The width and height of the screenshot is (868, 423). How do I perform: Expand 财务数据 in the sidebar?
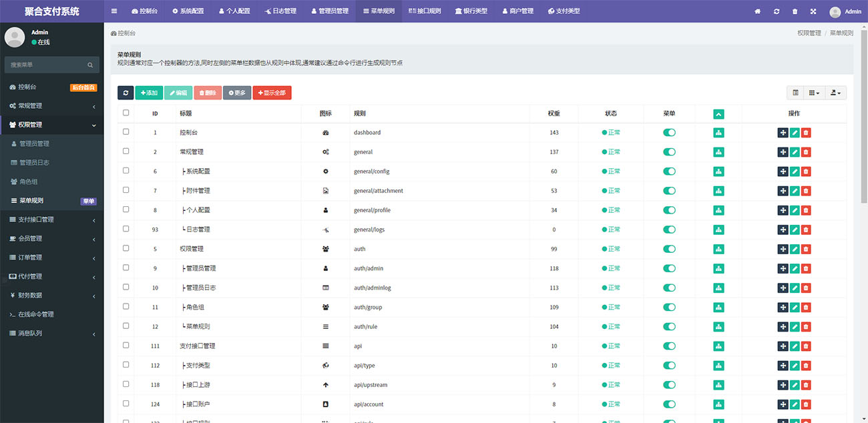(52, 295)
